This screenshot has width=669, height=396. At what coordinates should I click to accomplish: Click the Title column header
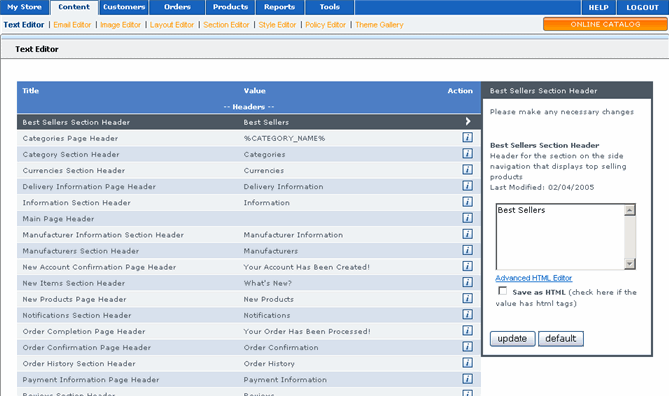pyautogui.click(x=31, y=90)
